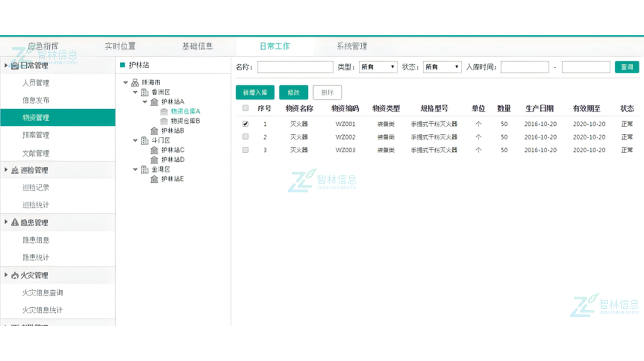Image resolution: width=644 pixels, height=361 pixels.
Task: Select the 日常工作 tab
Action: [x=275, y=46]
